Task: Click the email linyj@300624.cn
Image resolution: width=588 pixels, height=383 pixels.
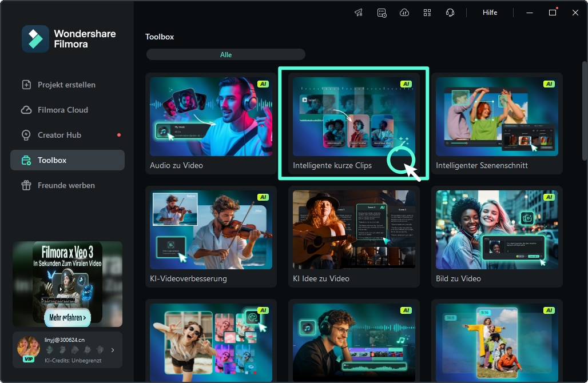Action: [65, 340]
